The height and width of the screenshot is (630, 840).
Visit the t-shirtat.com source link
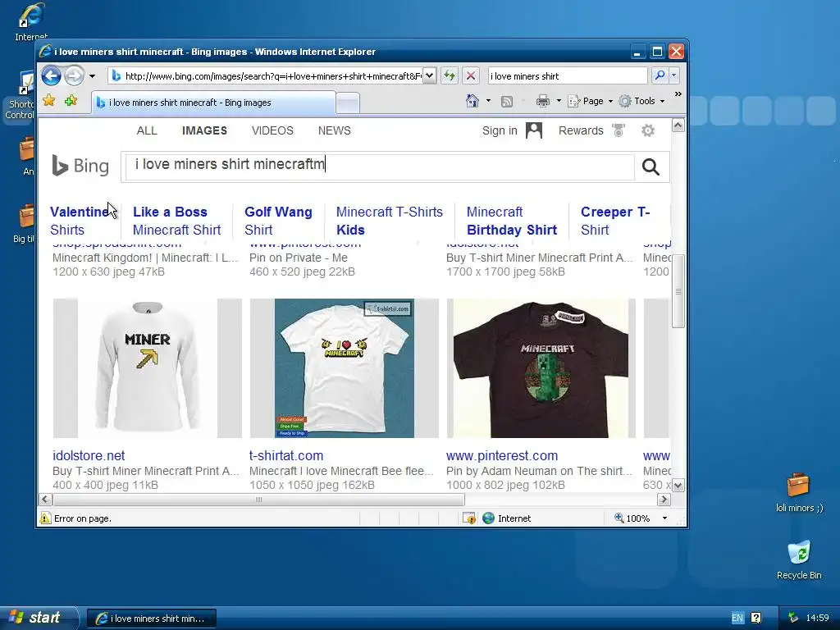(x=286, y=455)
